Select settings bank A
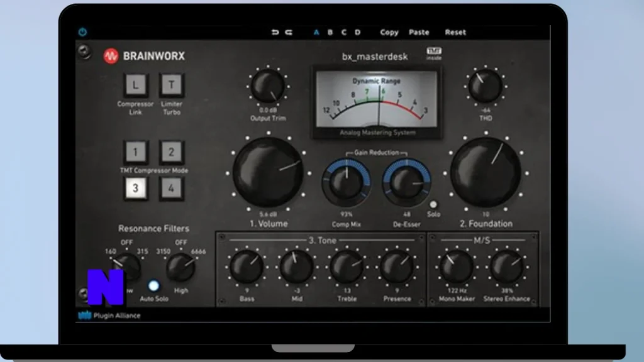The image size is (644, 362). (x=316, y=32)
